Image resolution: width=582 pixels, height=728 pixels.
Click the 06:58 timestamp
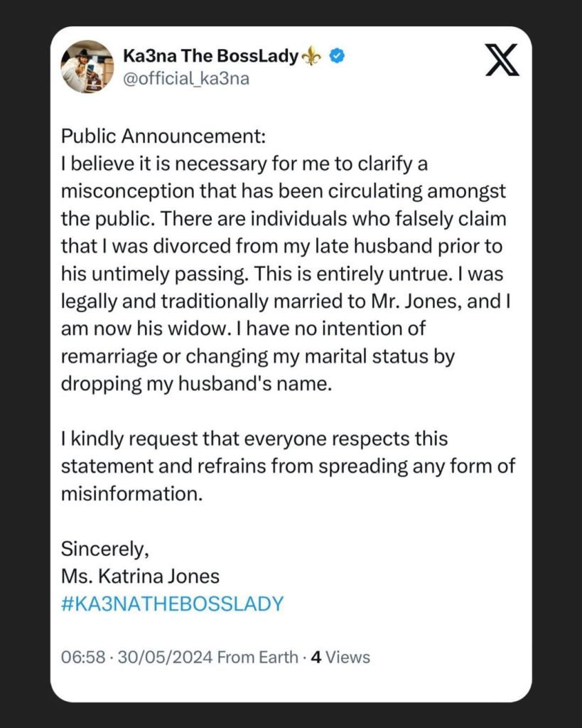tap(78, 658)
